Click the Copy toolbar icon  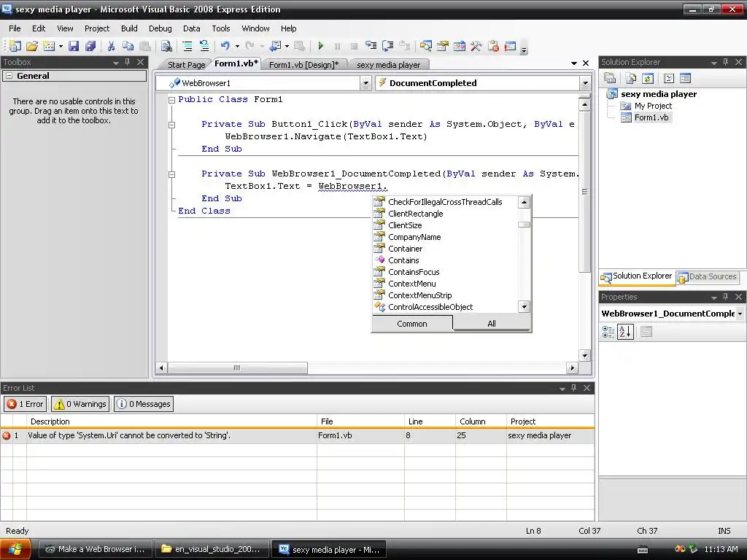pos(128,46)
